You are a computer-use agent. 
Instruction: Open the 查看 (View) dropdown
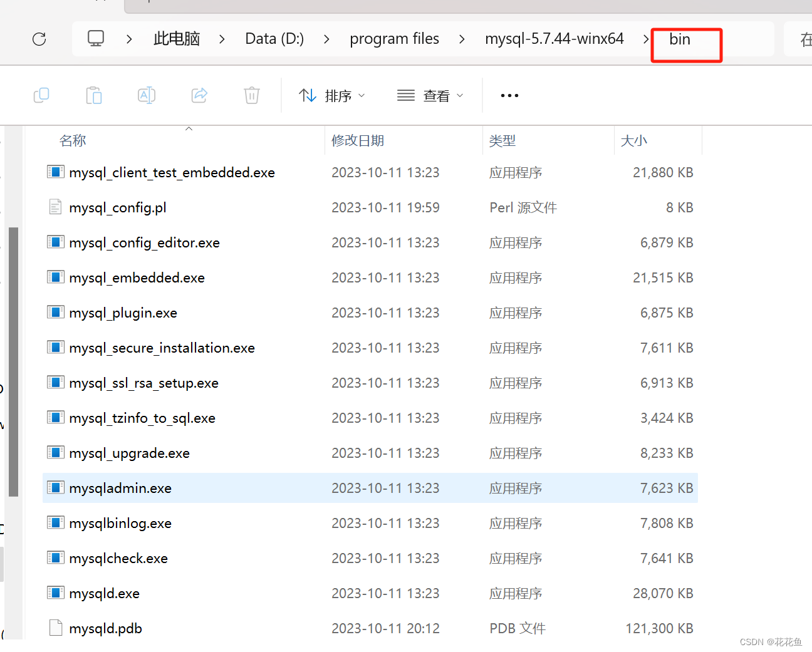pyautogui.click(x=430, y=95)
